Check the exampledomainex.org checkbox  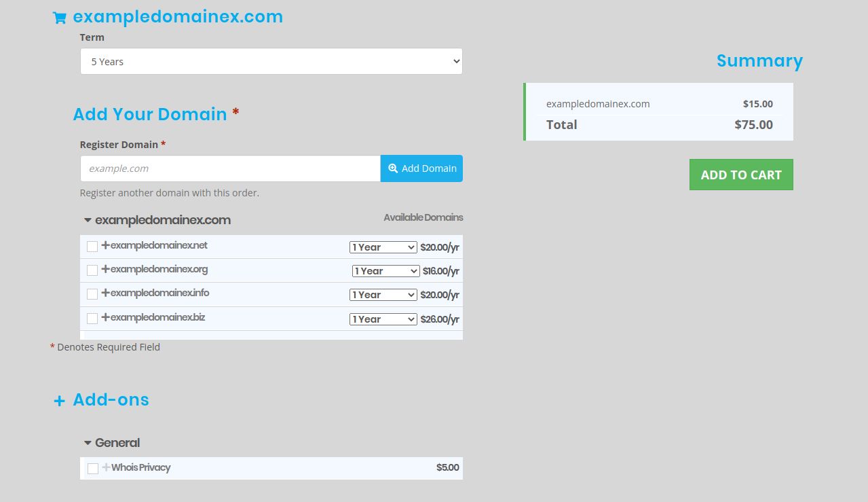(92, 270)
